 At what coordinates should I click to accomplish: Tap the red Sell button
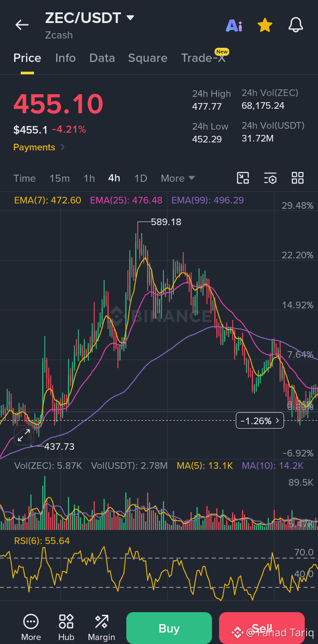262,629
